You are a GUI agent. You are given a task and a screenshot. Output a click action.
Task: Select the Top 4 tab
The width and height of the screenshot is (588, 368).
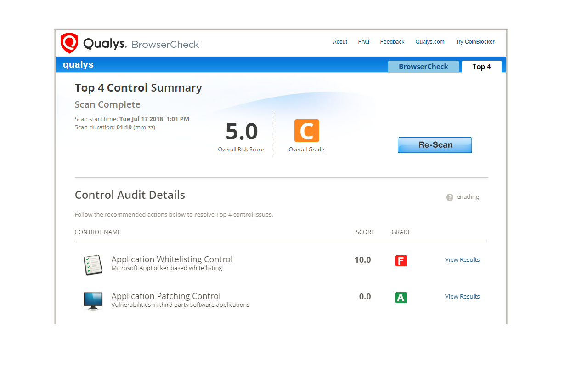click(482, 66)
